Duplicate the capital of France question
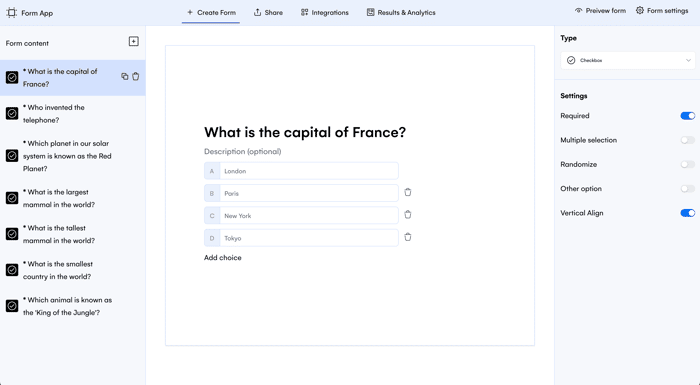 [125, 77]
